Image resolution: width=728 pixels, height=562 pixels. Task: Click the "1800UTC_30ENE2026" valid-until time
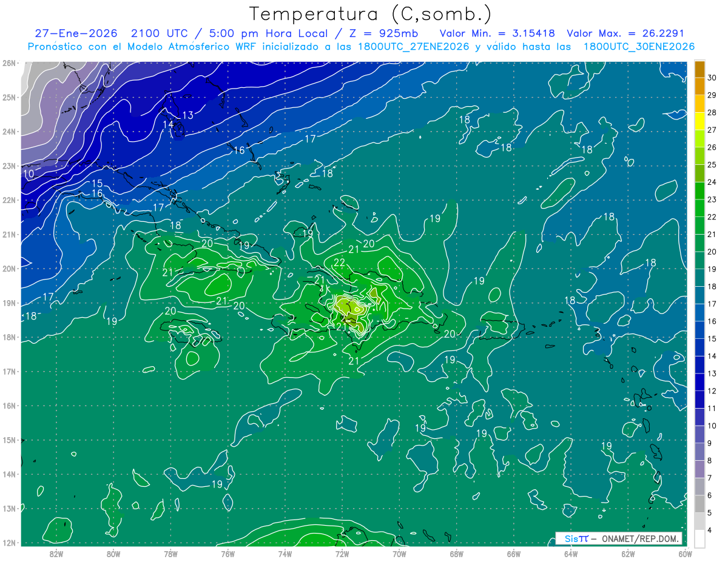click(x=639, y=47)
